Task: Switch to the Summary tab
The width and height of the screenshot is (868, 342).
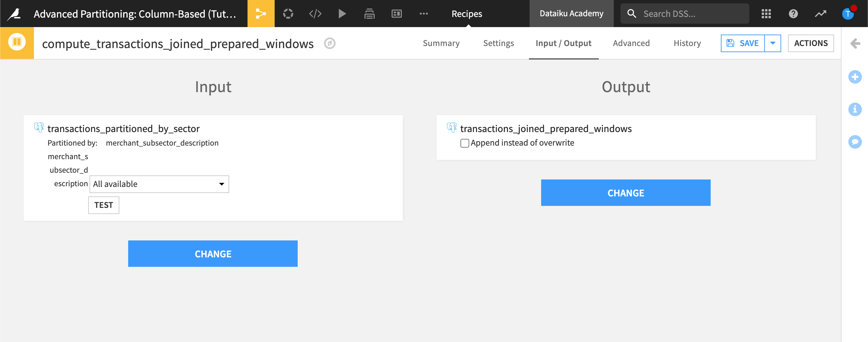Action: (441, 43)
